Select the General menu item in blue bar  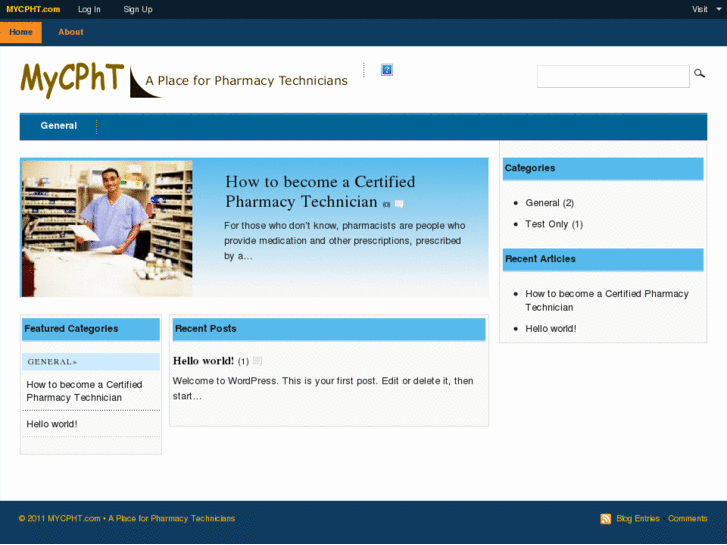click(x=58, y=126)
